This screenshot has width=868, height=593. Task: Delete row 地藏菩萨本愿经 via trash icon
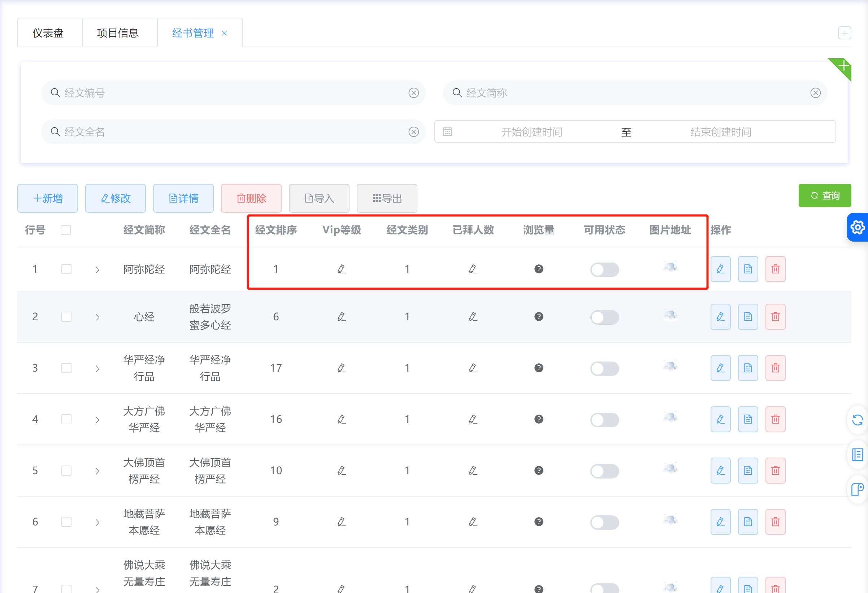pyautogui.click(x=775, y=521)
